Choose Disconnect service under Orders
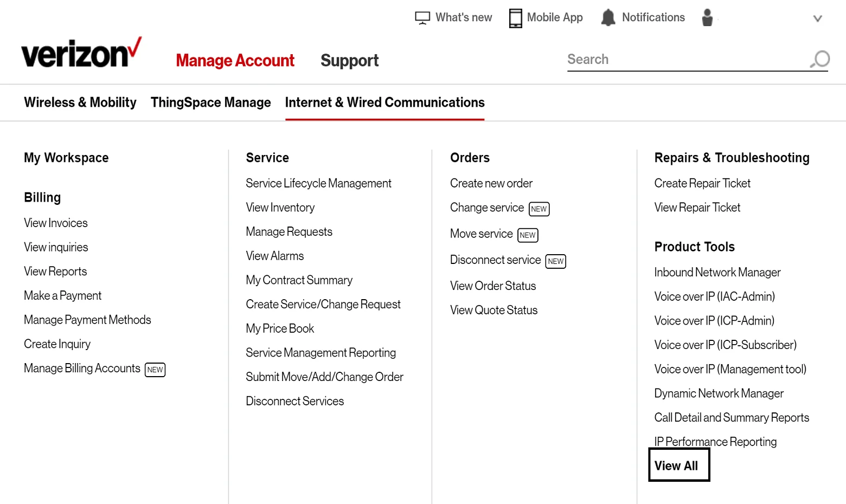Viewport: 846px width, 504px height. pyautogui.click(x=495, y=260)
